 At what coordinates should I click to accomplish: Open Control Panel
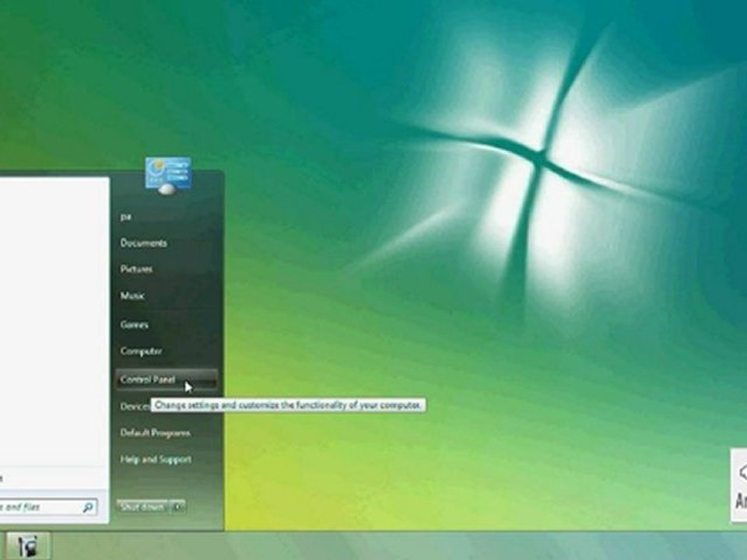(167, 380)
